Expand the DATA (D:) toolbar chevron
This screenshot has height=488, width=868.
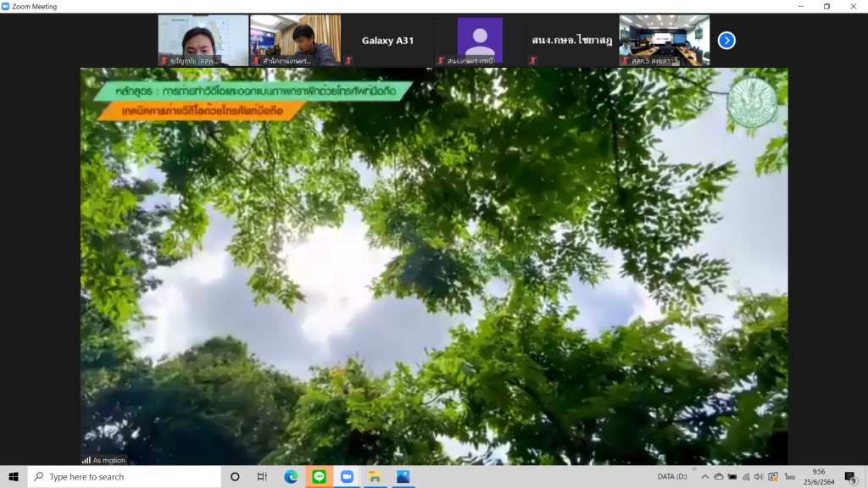click(x=693, y=469)
